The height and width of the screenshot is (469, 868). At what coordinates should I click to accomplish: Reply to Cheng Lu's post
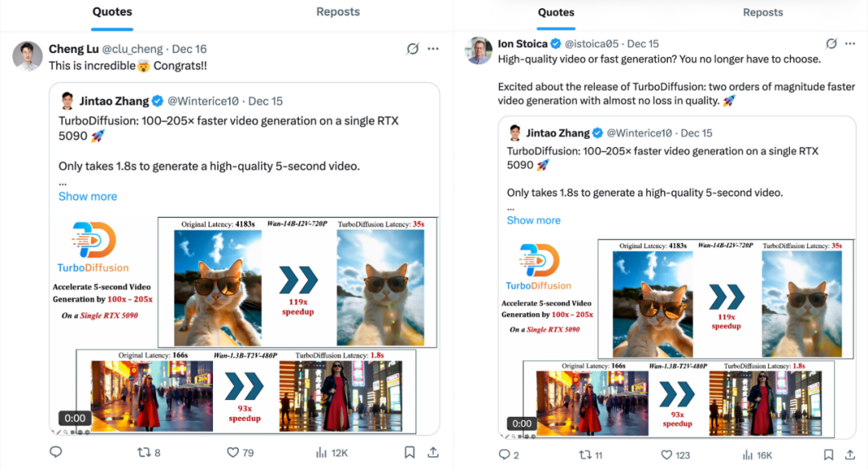(x=56, y=452)
